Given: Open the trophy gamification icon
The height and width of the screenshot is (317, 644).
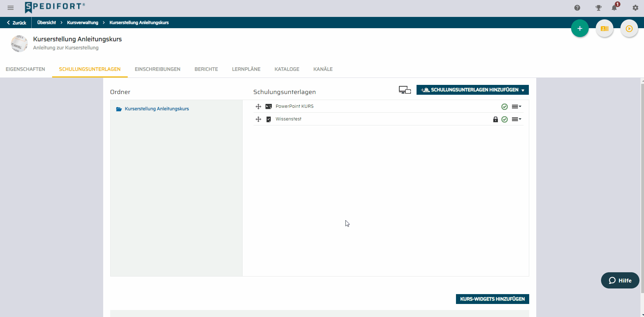Looking at the screenshot, I should (599, 8).
